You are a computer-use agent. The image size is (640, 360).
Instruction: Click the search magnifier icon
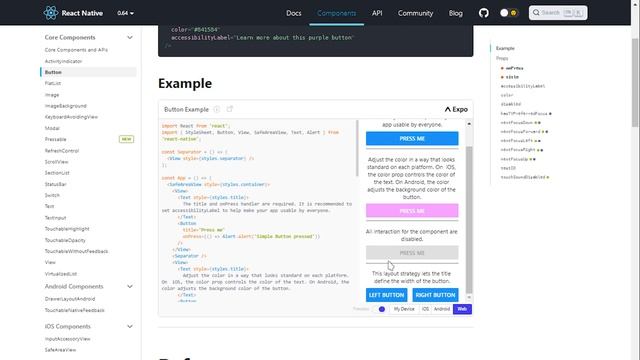(x=536, y=13)
